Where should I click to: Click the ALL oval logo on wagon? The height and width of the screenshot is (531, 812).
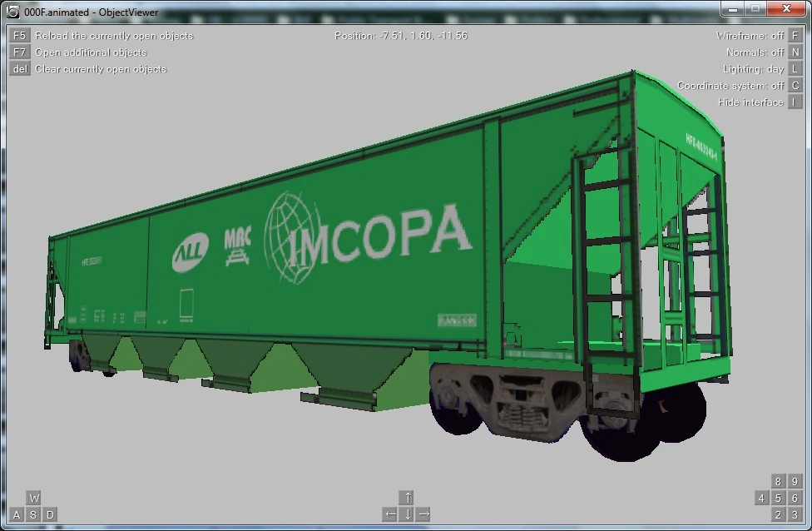190,252
